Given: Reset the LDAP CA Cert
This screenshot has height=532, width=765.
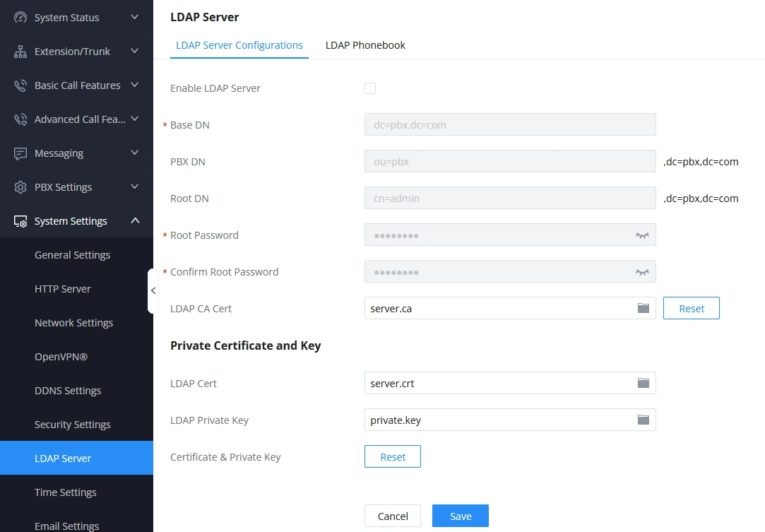Looking at the screenshot, I should click(x=692, y=308).
